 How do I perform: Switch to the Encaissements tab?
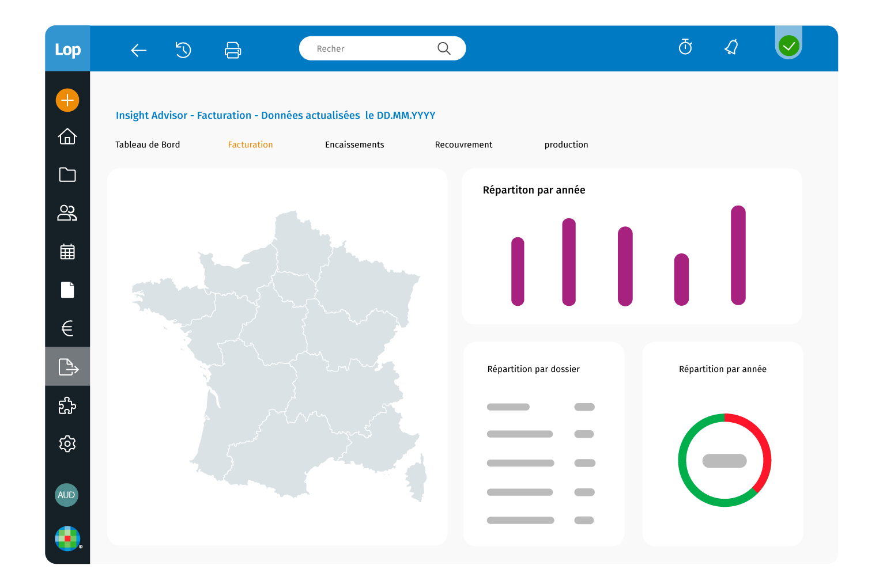coord(354,145)
